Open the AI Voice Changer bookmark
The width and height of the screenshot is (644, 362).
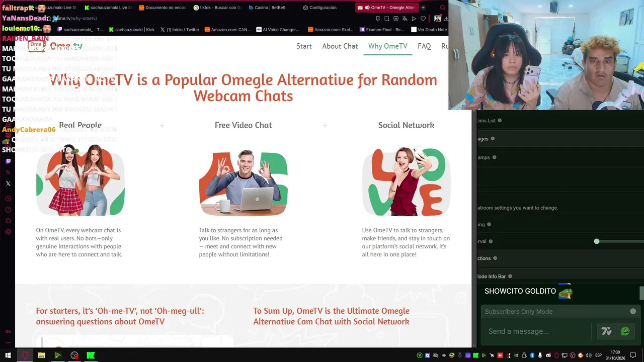(x=277, y=30)
